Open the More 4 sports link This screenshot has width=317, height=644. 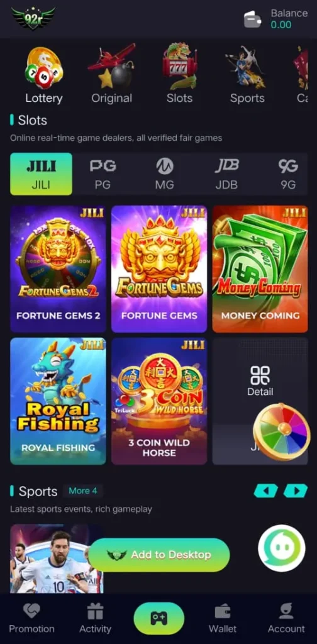83,491
